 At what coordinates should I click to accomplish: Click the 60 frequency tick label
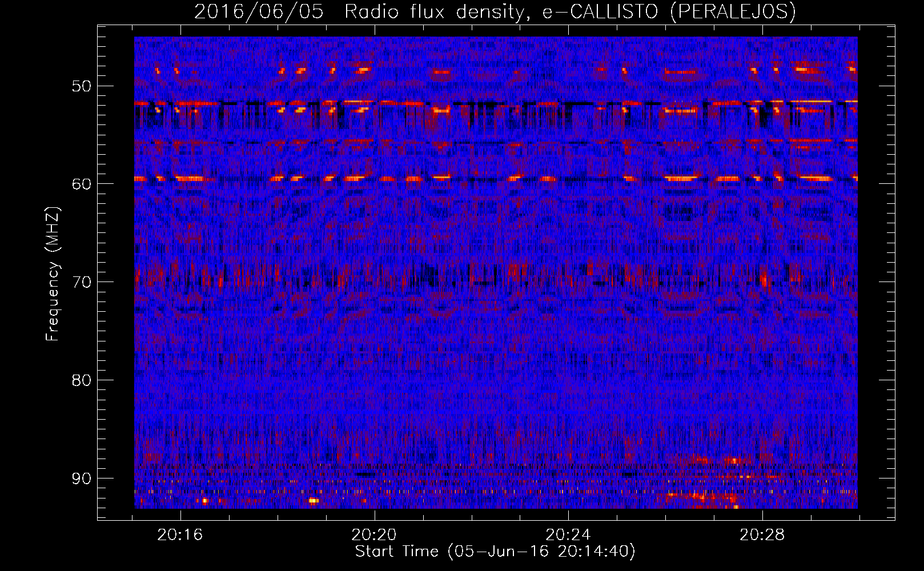pyautogui.click(x=81, y=184)
